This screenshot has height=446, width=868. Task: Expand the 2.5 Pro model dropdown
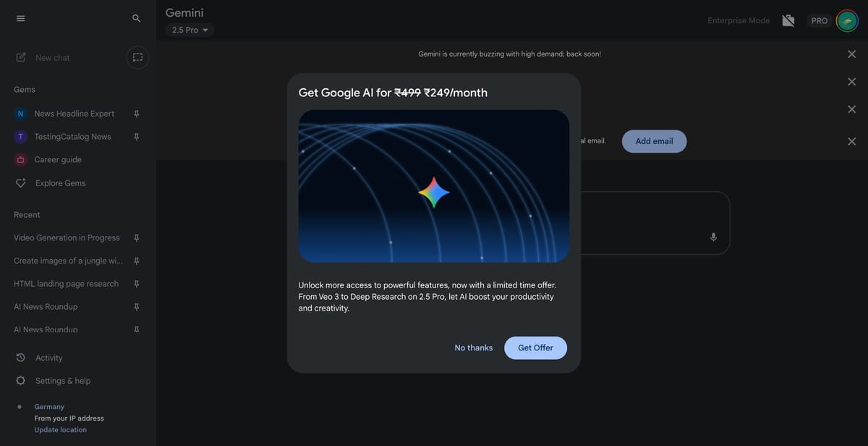point(190,30)
